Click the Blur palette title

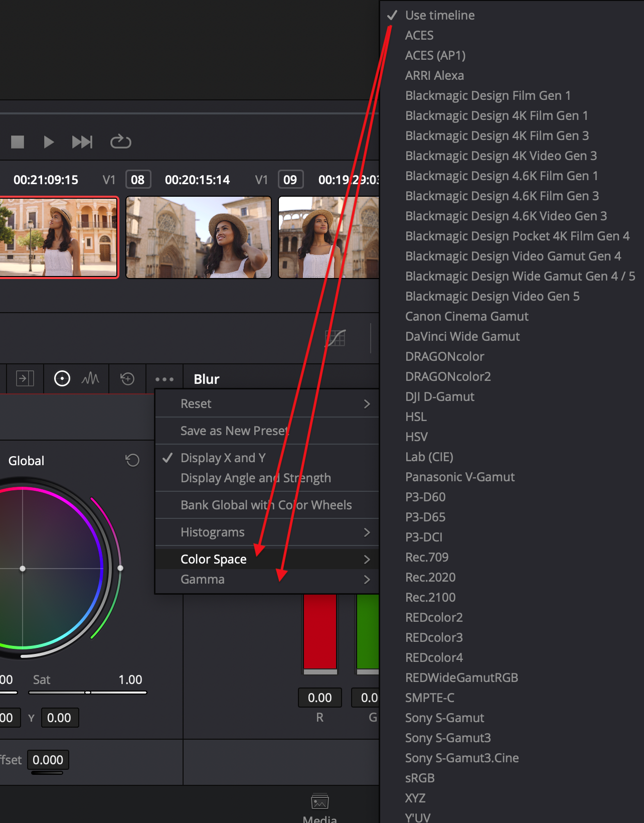point(207,379)
